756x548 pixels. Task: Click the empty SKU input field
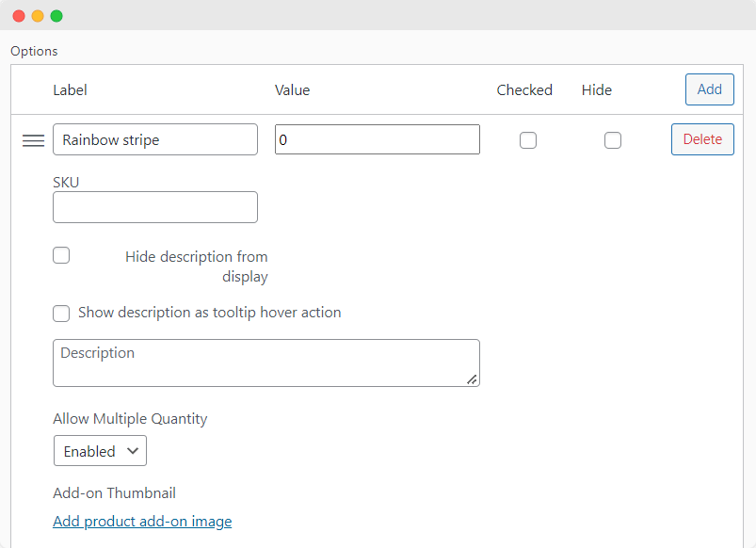[155, 207]
